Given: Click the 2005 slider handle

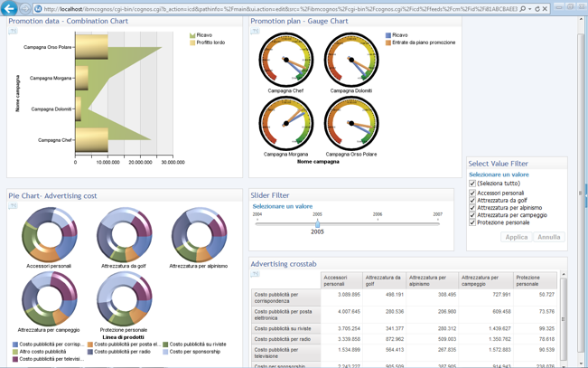Looking at the screenshot, I should 317,222.
